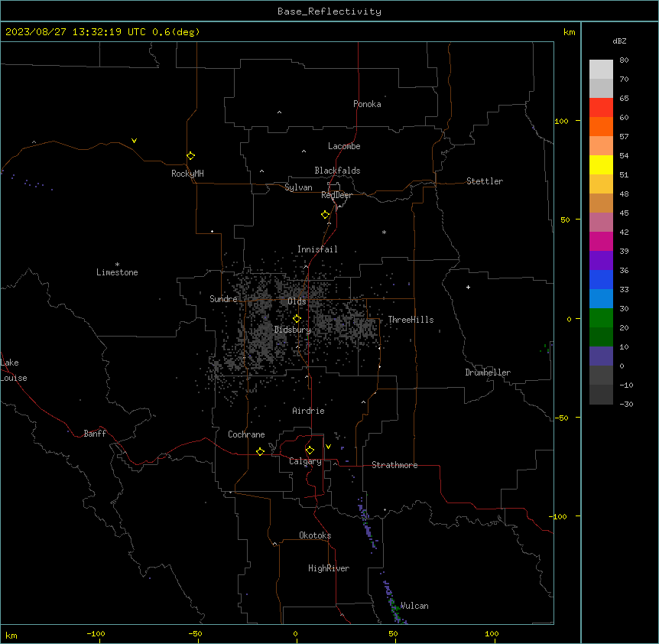Screen dimensions: 659x644
Task: Select the HighRiver label
Action: 329,568
